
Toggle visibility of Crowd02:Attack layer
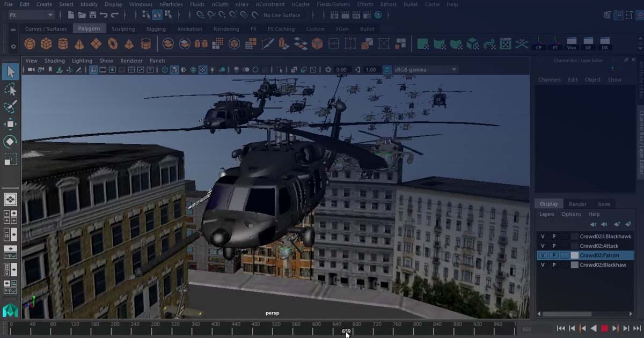point(543,245)
